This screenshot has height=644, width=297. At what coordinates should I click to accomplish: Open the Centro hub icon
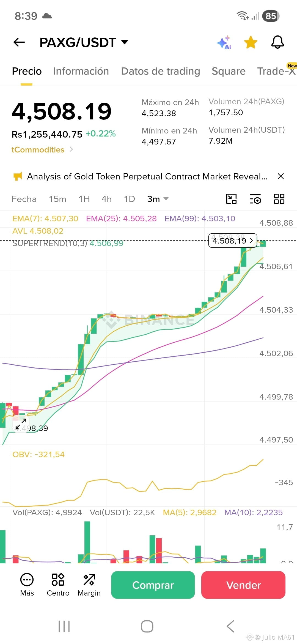[58, 585]
